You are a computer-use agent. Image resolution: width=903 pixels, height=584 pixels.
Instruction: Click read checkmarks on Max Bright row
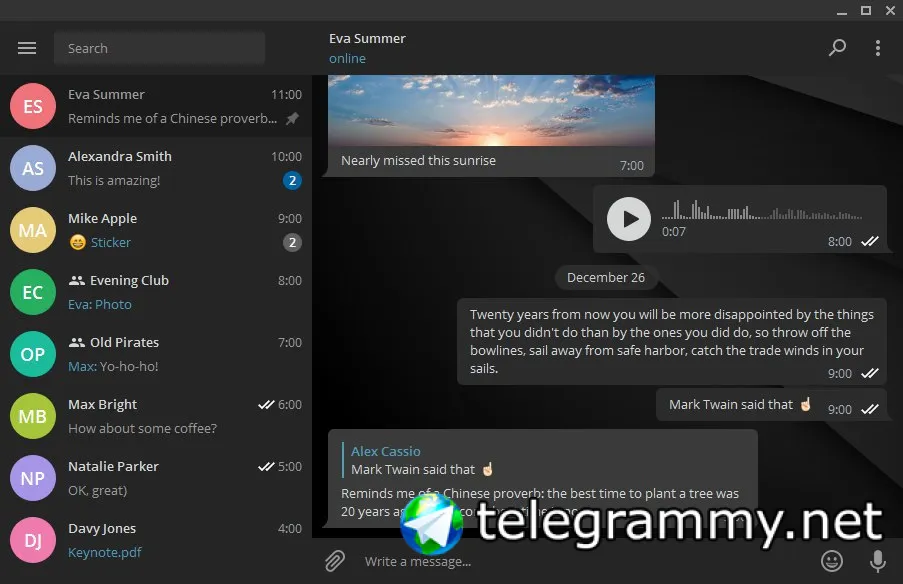(x=266, y=405)
